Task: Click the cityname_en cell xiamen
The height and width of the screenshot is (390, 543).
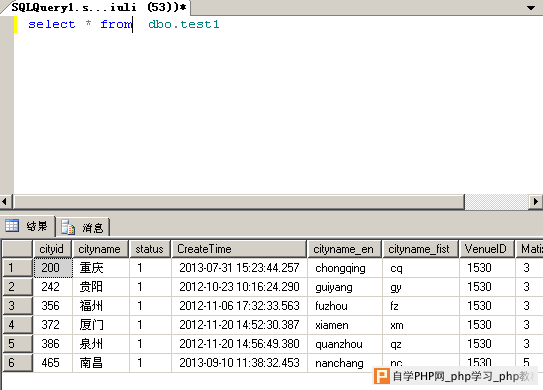Action: point(345,325)
